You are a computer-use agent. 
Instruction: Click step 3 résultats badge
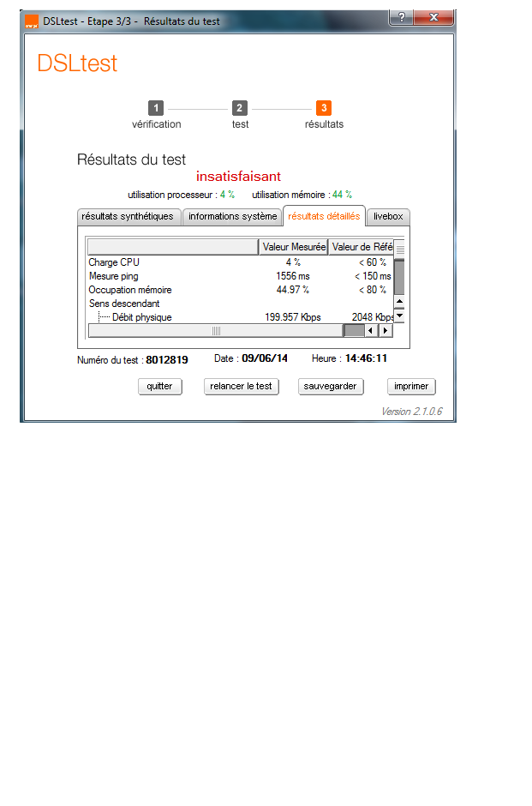(x=324, y=108)
